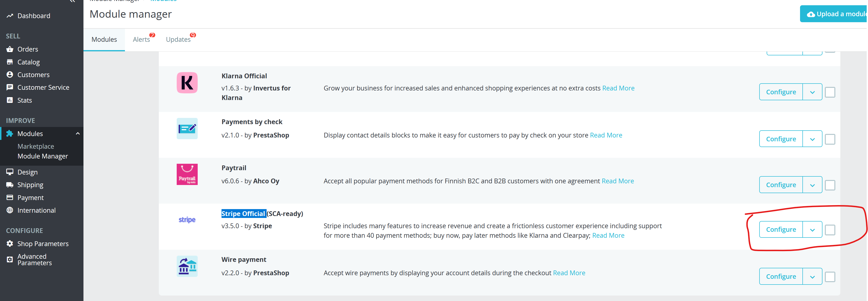Configure the Klarna Official module
868x301 pixels.
tap(781, 92)
